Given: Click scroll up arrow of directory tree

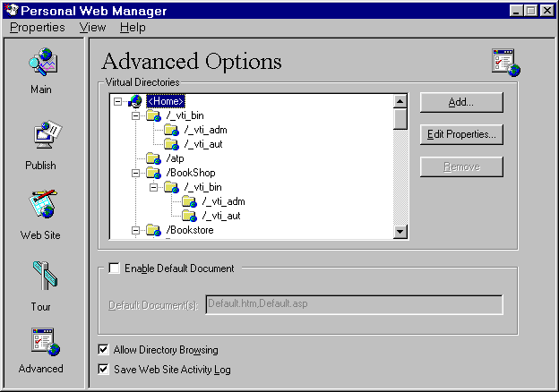Looking at the screenshot, I should pyautogui.click(x=400, y=101).
